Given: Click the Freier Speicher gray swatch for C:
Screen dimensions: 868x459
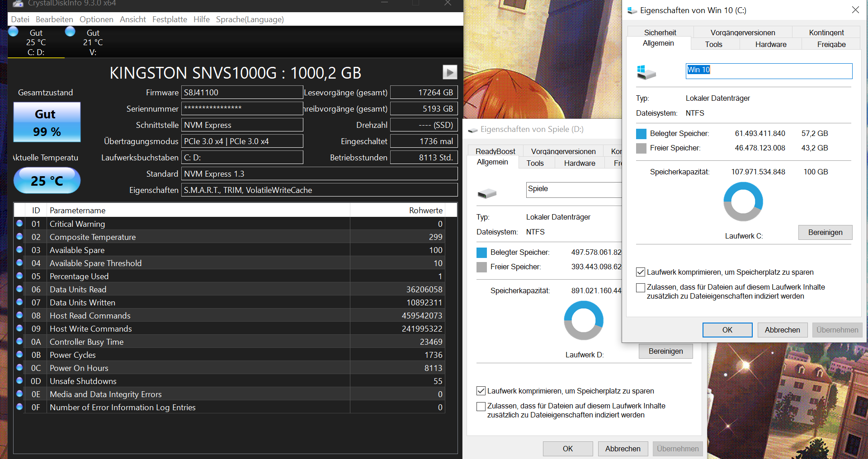Looking at the screenshot, I should pyautogui.click(x=641, y=148).
